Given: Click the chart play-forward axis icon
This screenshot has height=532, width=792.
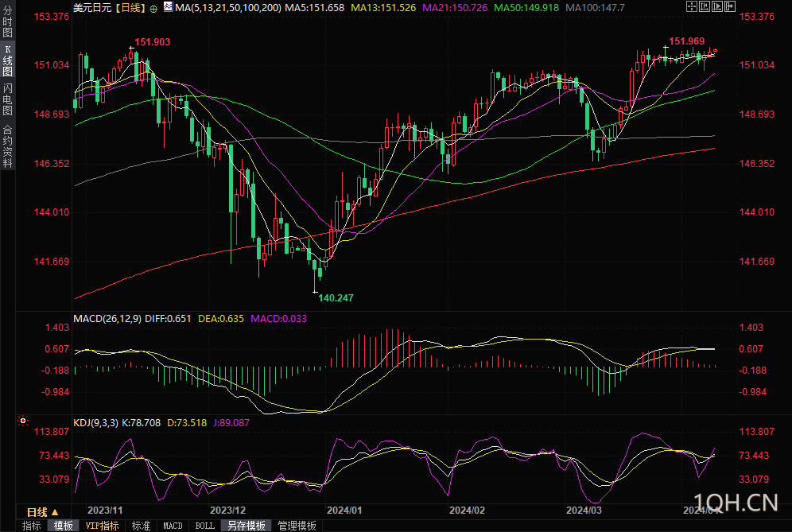Looking at the screenshot, I should [717, 6].
